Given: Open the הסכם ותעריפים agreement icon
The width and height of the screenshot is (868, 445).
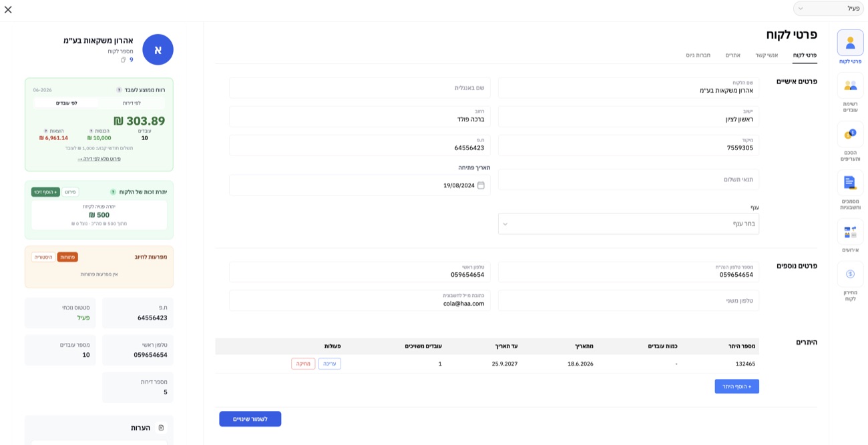Looking at the screenshot, I should [850, 134].
